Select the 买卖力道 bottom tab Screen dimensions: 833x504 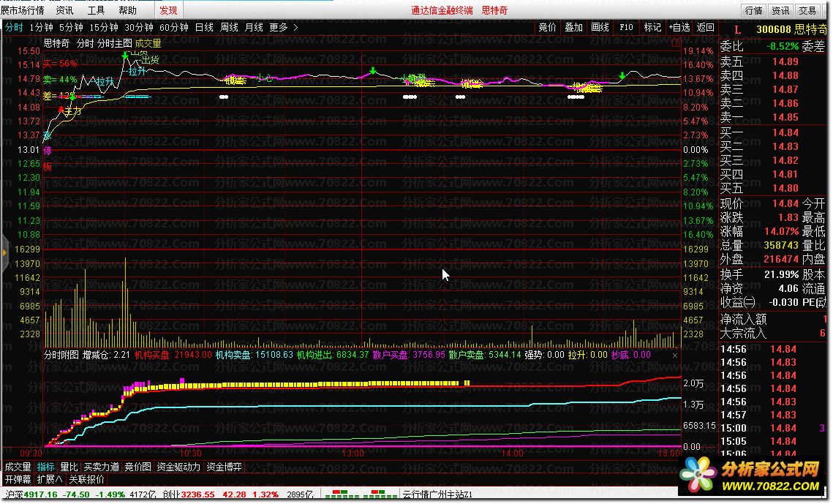(x=102, y=467)
